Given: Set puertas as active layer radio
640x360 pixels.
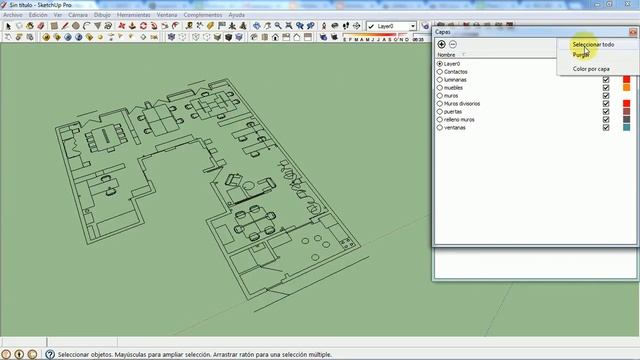Looking at the screenshot, I should 440,111.
